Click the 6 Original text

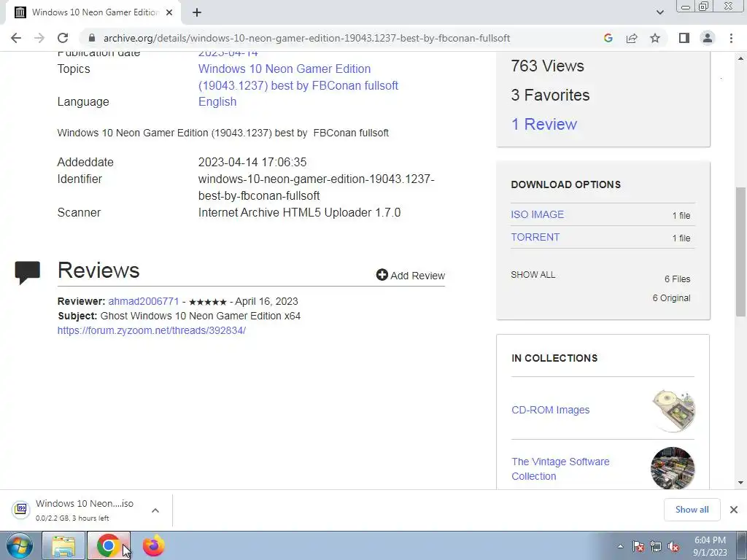coord(671,298)
